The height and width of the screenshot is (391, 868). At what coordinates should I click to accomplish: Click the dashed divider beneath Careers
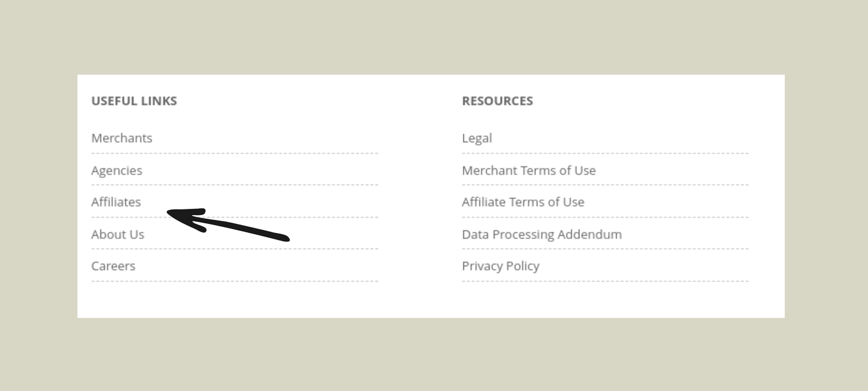[x=234, y=282]
